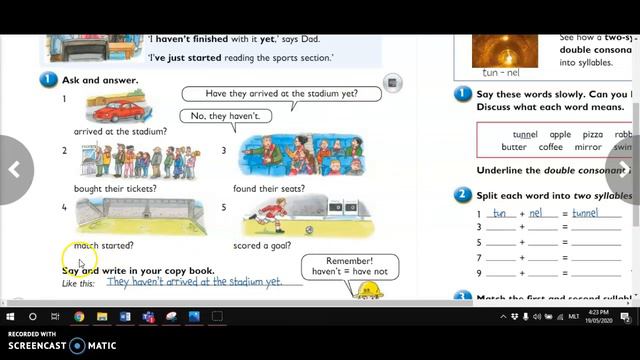Click the word 'coffee' in the word box
640x360 pixels.
coord(551,147)
